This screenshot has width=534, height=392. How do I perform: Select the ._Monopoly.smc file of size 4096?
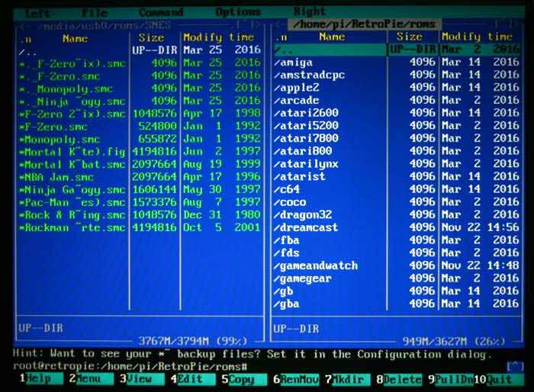pyautogui.click(x=140, y=88)
